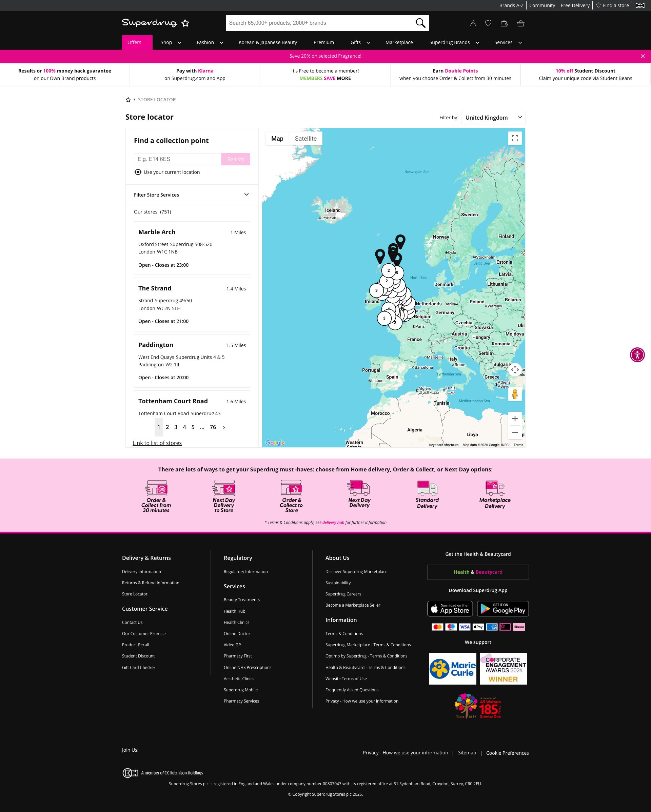Enter fullscreen view on the map
651x812 pixels.
[x=515, y=138]
